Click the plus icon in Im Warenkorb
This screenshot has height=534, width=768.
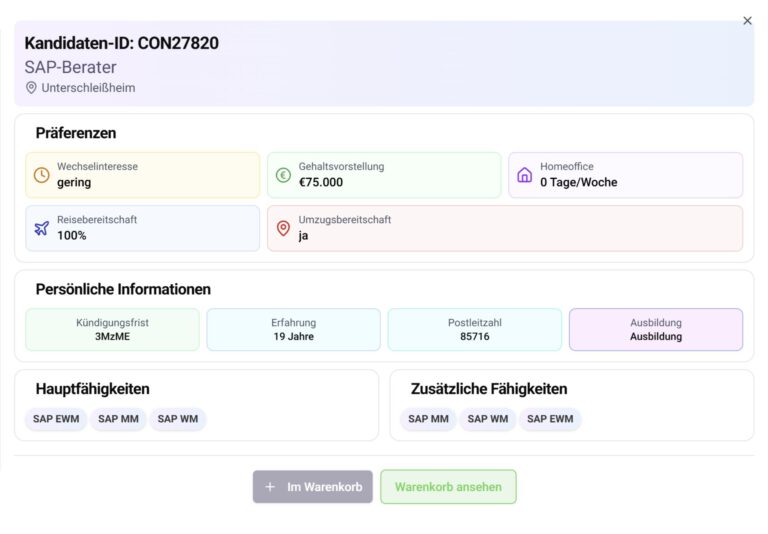pyautogui.click(x=270, y=487)
